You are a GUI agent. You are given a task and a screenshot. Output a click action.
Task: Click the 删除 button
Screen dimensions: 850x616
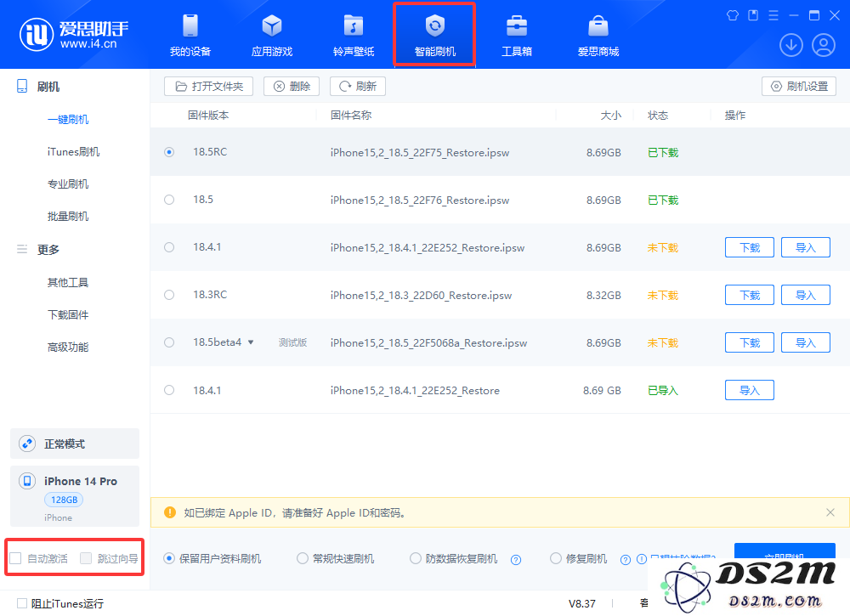292,86
